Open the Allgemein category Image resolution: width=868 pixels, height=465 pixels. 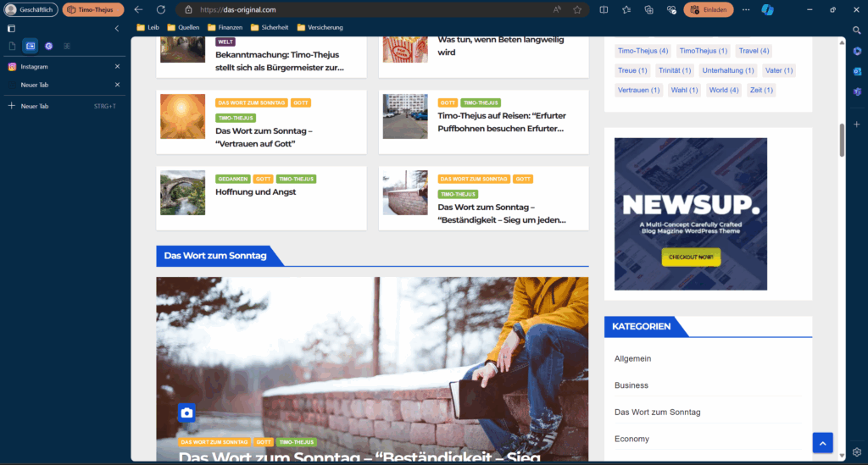[632, 358]
